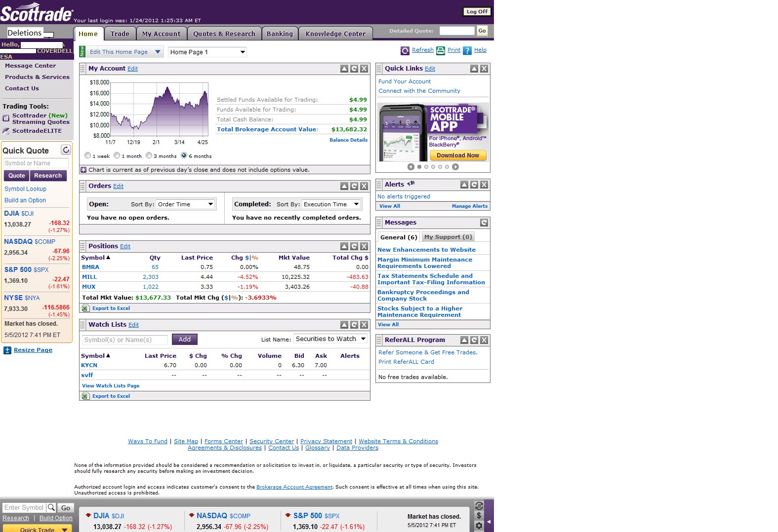The image size is (778, 532).
Task: Refresh the Quick Quote box
Action: coord(66,150)
